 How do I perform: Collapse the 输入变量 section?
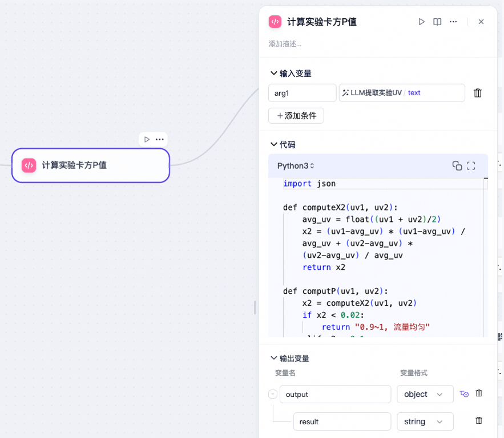pyautogui.click(x=273, y=73)
